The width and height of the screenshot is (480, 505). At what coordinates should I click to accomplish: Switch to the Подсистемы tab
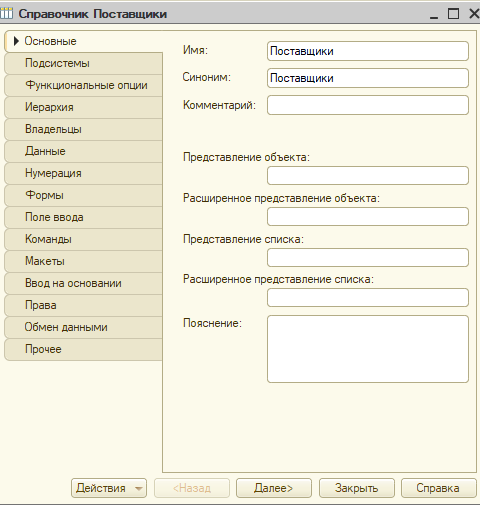(83, 63)
